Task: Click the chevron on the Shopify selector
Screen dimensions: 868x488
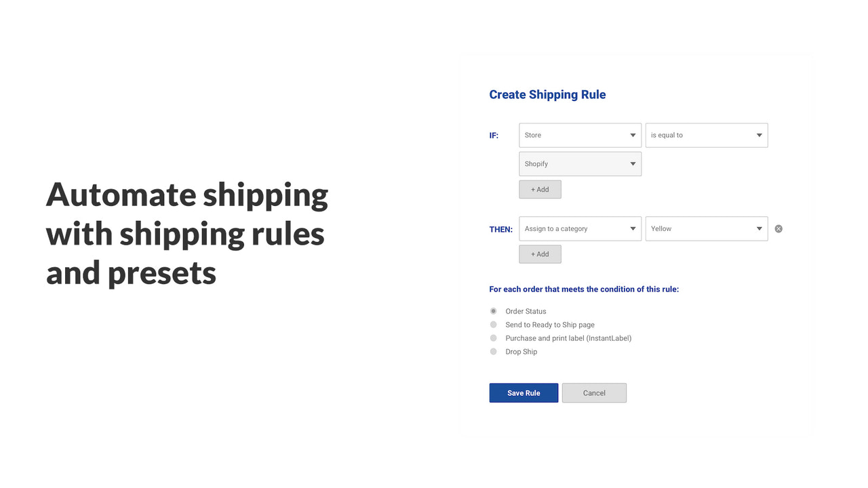Action: pos(631,163)
